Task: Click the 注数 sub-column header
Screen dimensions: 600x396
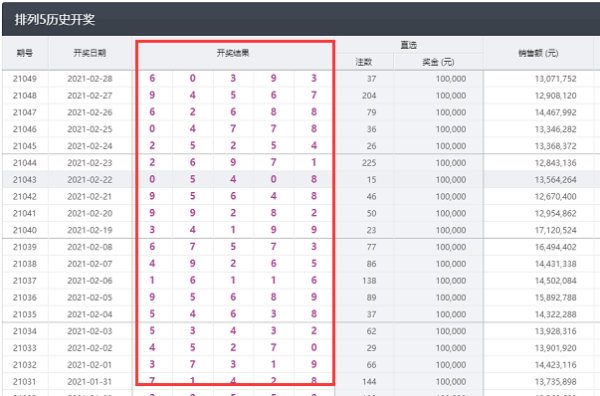Action: [364, 62]
